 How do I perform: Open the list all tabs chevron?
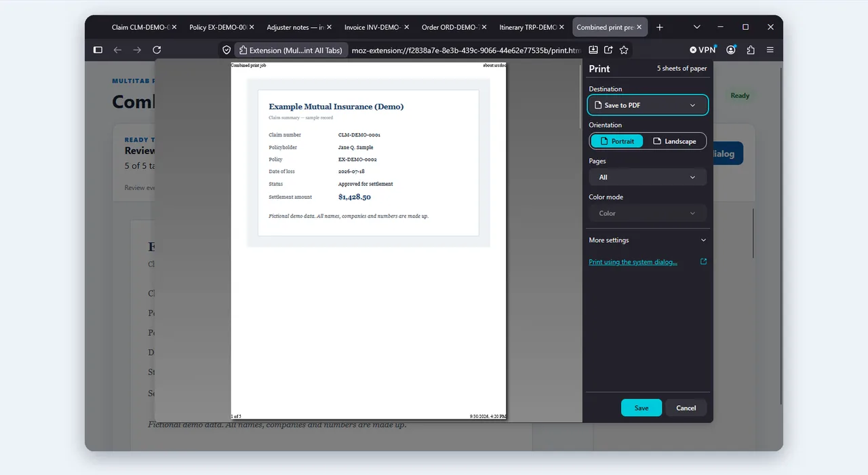(x=697, y=27)
